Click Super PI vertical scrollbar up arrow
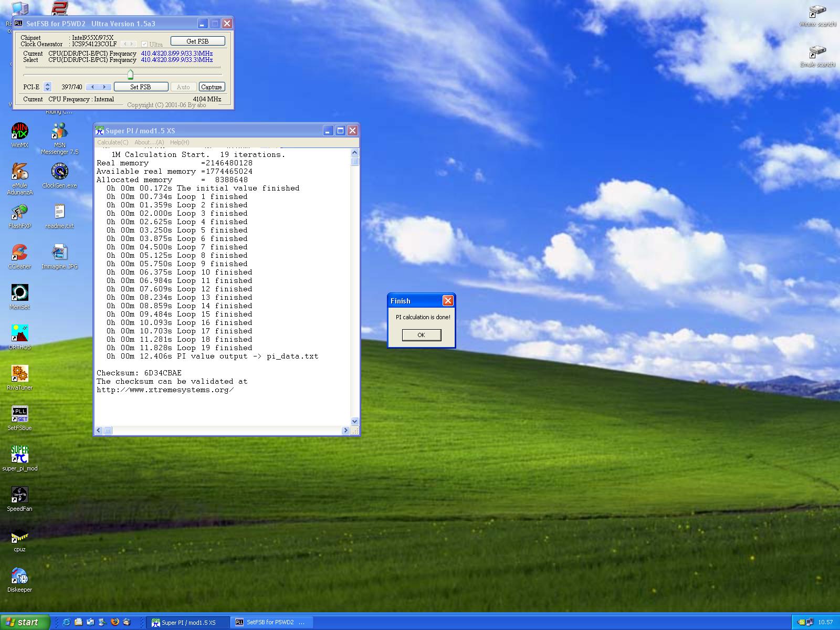840x630 pixels. click(354, 153)
